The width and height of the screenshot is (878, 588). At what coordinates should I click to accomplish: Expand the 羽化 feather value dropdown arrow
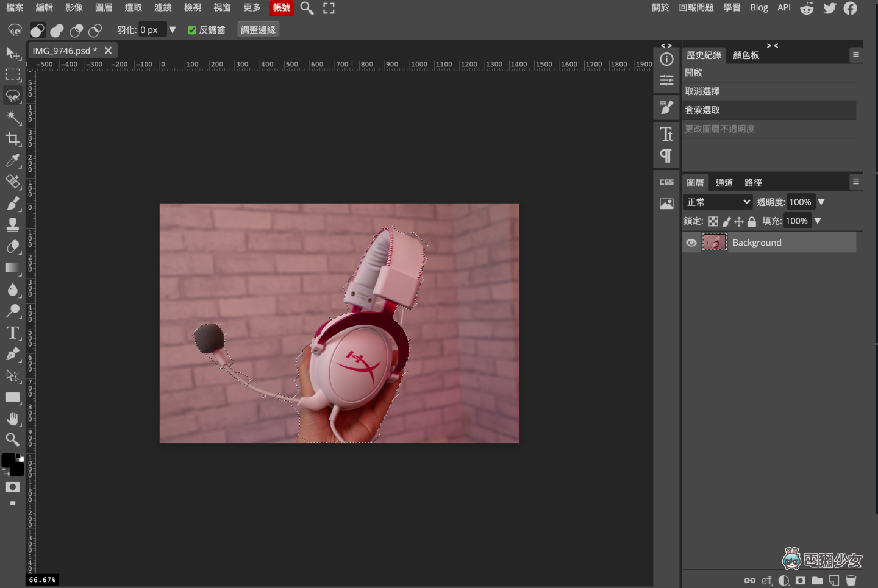pos(173,30)
